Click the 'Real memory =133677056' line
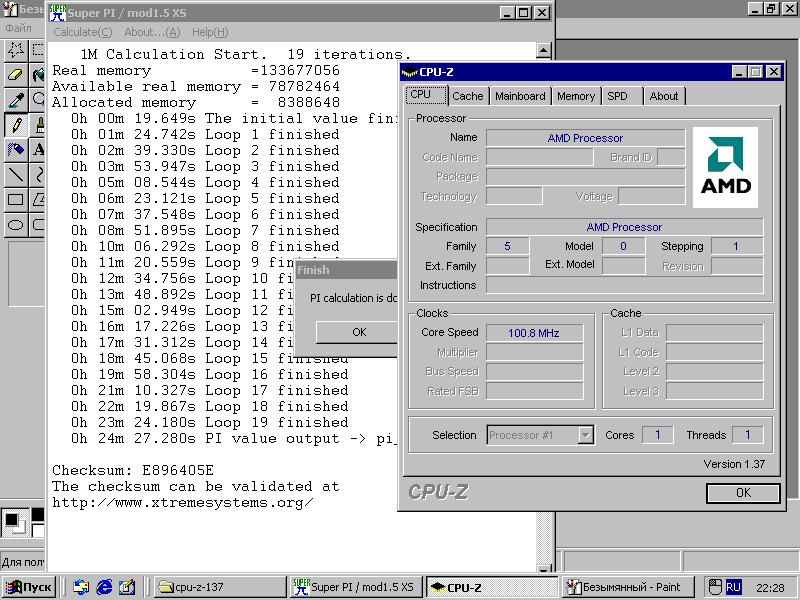Viewport: 800px width, 600px height. coord(196,70)
